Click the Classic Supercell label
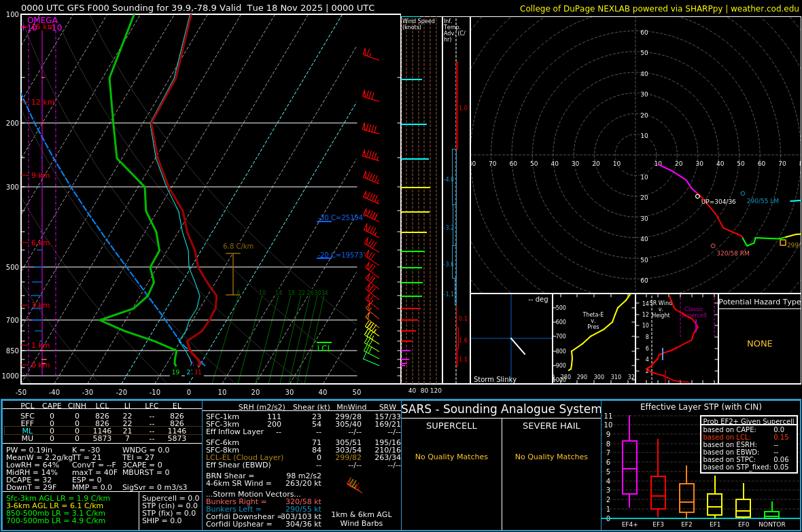This screenshot has height=532, width=802. (x=693, y=312)
